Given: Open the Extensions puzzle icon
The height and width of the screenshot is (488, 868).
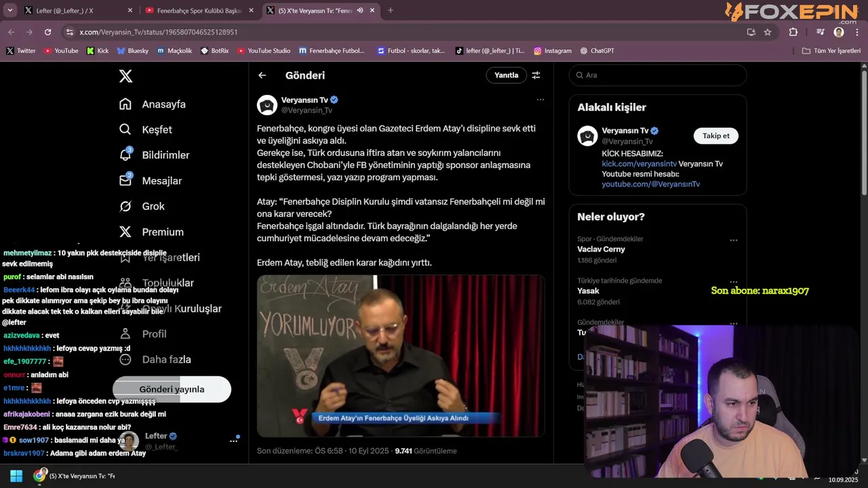Looking at the screenshot, I should click(x=793, y=32).
